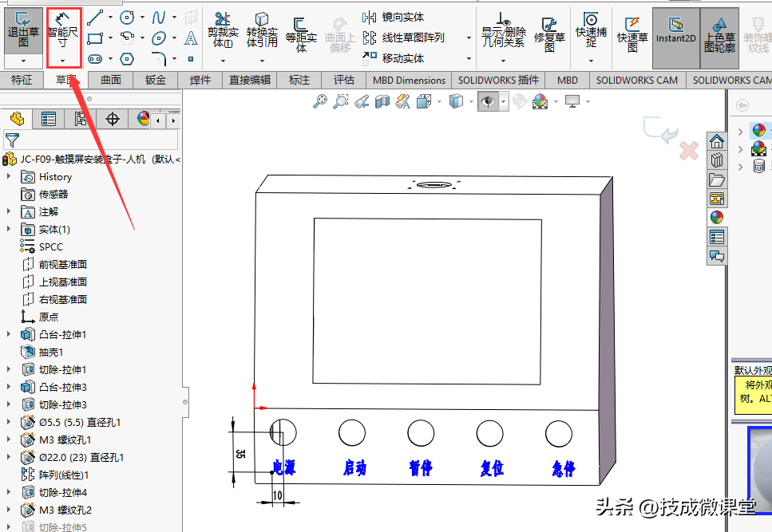Image resolution: width=772 pixels, height=532 pixels.
Task: Open dropdown under Exit Sketch button
Action: (23, 61)
